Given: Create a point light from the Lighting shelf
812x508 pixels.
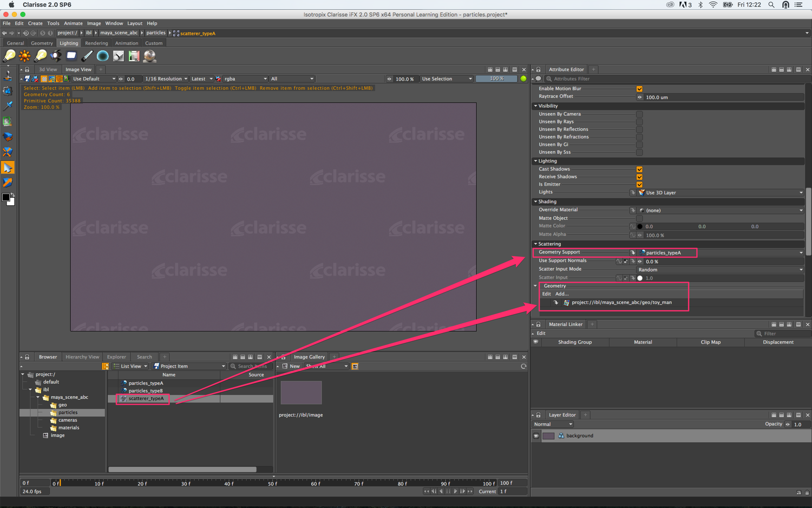Looking at the screenshot, I should (x=9, y=56).
